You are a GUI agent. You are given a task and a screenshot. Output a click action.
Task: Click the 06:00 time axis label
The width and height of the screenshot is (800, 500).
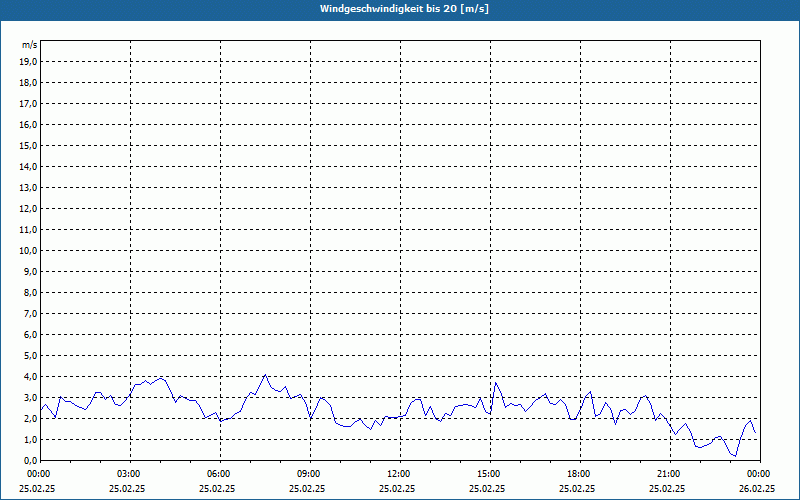[220, 474]
